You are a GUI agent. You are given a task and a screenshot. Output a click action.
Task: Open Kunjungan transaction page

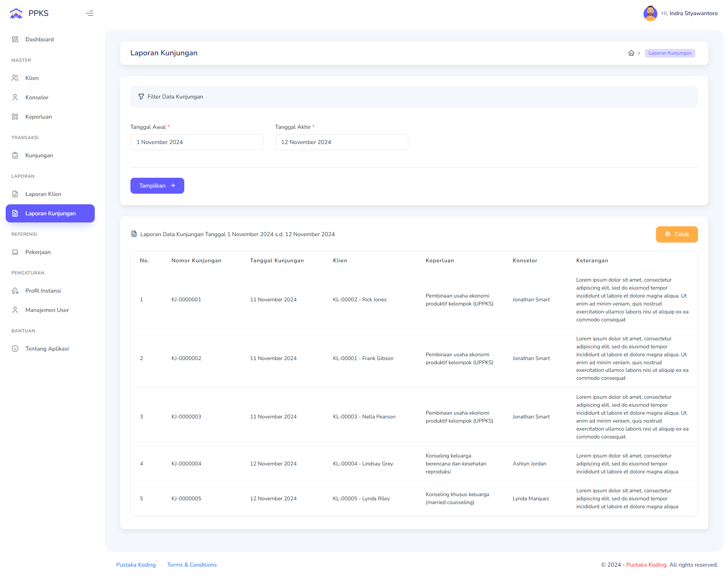50,155
